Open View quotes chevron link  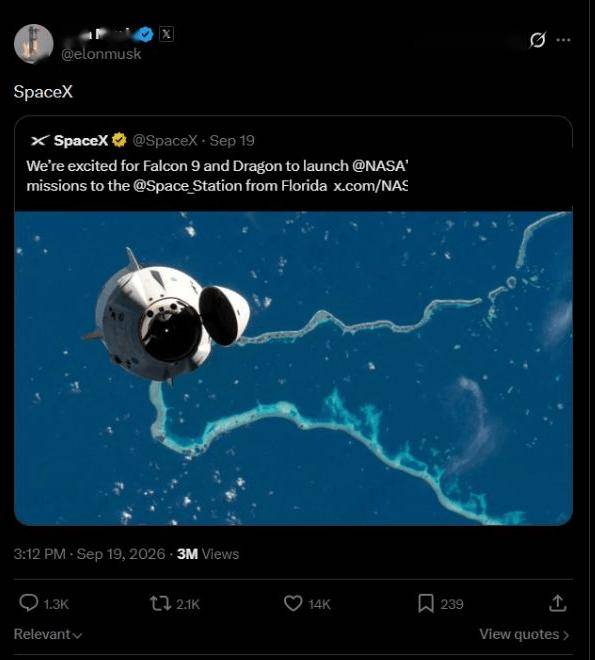pyautogui.click(x=524, y=634)
